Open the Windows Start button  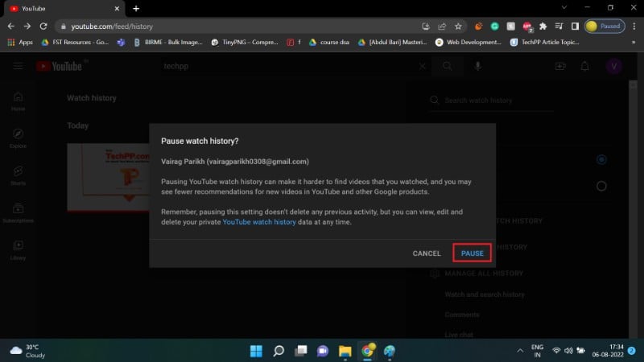point(256,351)
